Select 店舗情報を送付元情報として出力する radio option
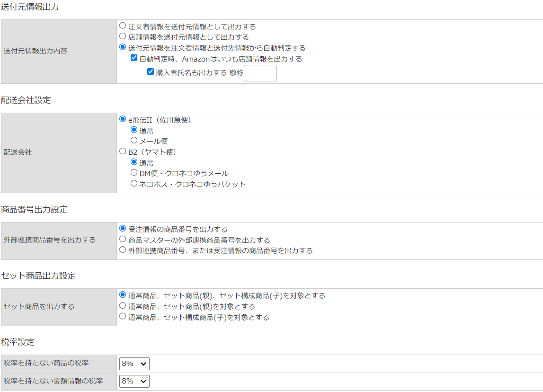Screen dimensions: 543x392 123,36
